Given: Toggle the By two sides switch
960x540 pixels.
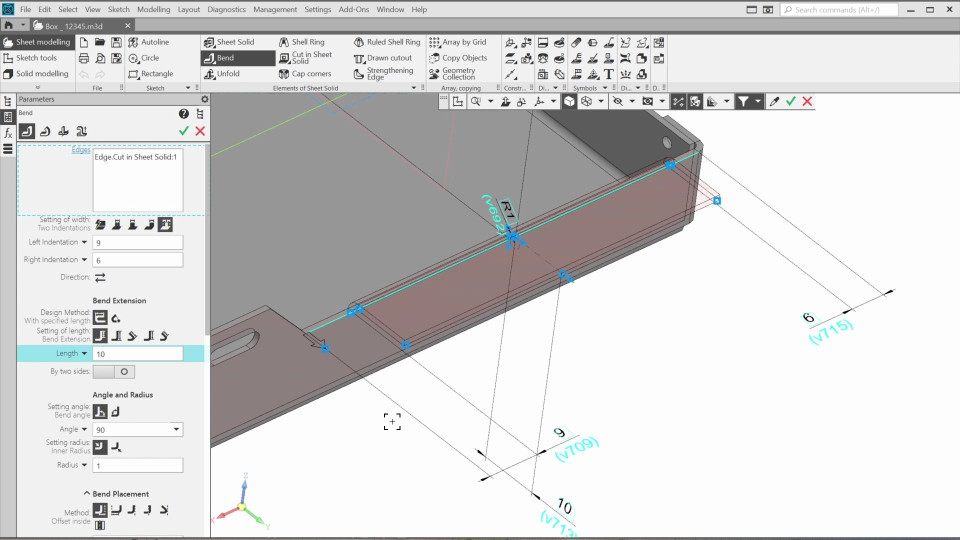Looking at the screenshot, I should click(x=113, y=371).
